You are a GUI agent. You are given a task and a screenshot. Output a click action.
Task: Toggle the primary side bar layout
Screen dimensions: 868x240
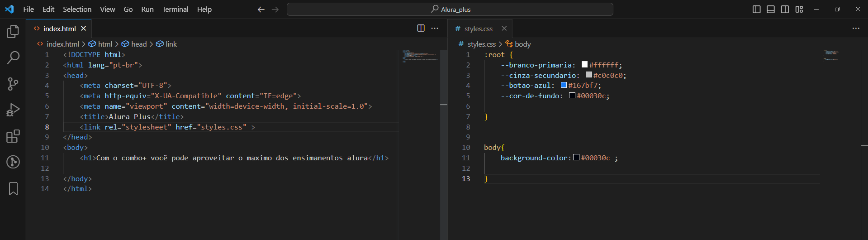click(x=756, y=9)
